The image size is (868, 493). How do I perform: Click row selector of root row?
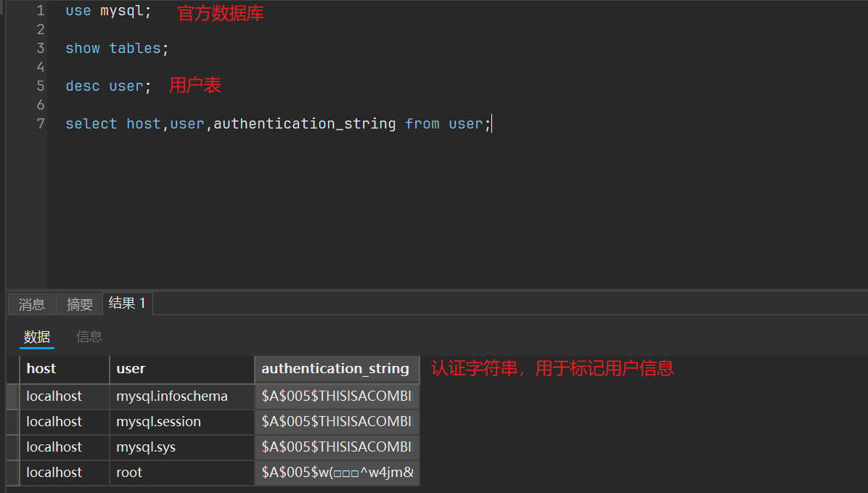(13, 473)
